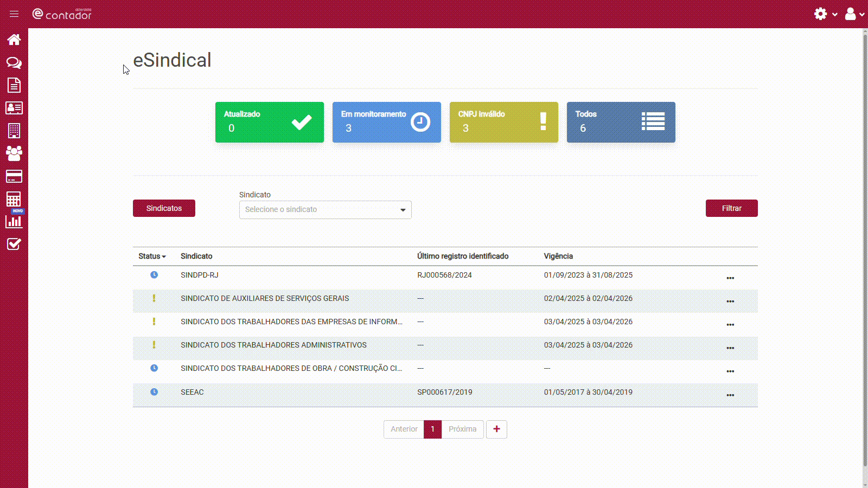Click the document page sidebar icon
This screenshot has width=868, height=488.
[14, 85]
